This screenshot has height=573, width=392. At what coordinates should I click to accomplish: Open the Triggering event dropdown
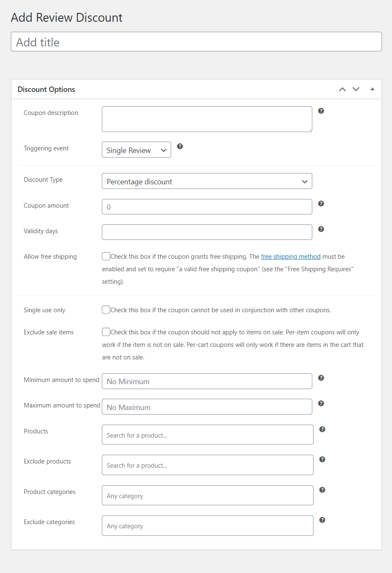(x=137, y=150)
